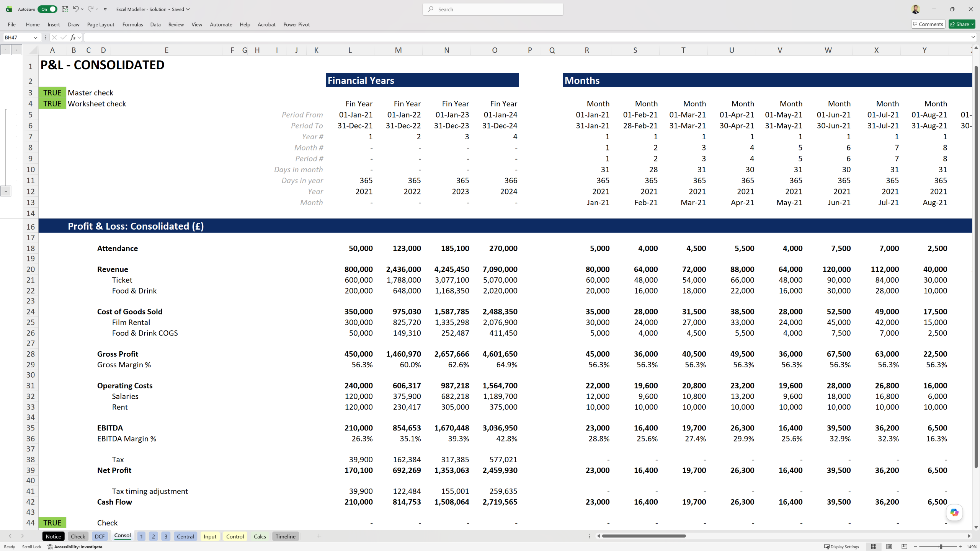Open the Automate ribbon tab
This screenshot has height=551, width=980.
(x=221, y=24)
